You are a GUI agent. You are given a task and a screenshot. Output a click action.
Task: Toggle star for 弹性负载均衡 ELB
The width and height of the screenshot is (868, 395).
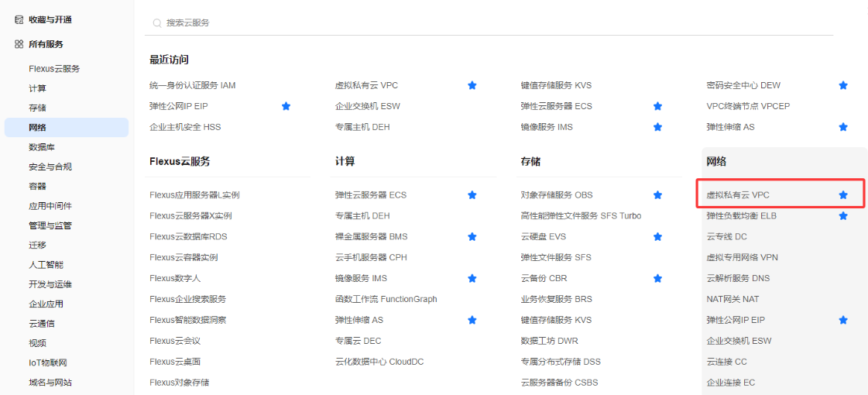tap(843, 215)
